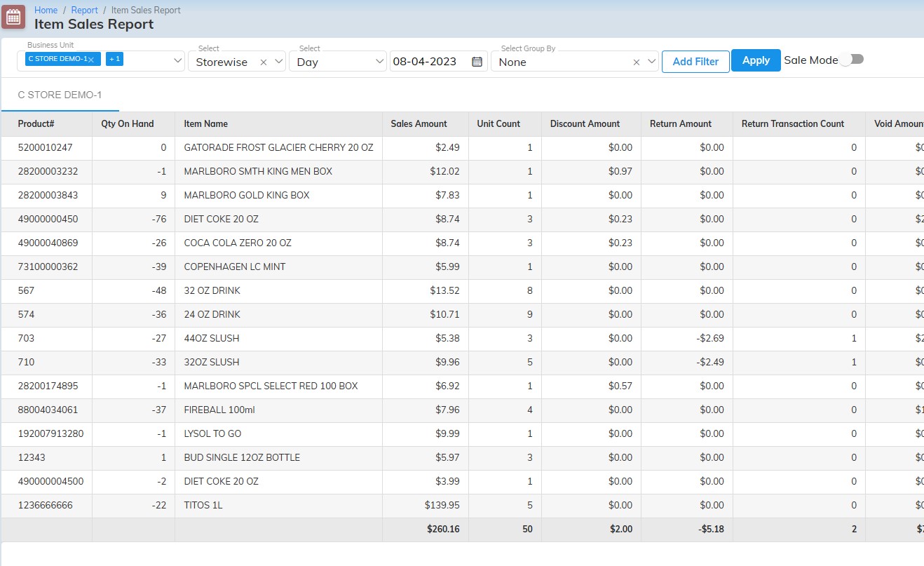This screenshot has width=924, height=566.
Task: Click product number 490000004500
Action: coord(51,482)
